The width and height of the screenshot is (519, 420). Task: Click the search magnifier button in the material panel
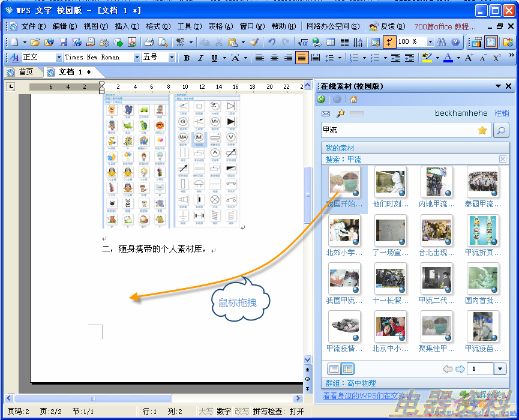point(500,130)
